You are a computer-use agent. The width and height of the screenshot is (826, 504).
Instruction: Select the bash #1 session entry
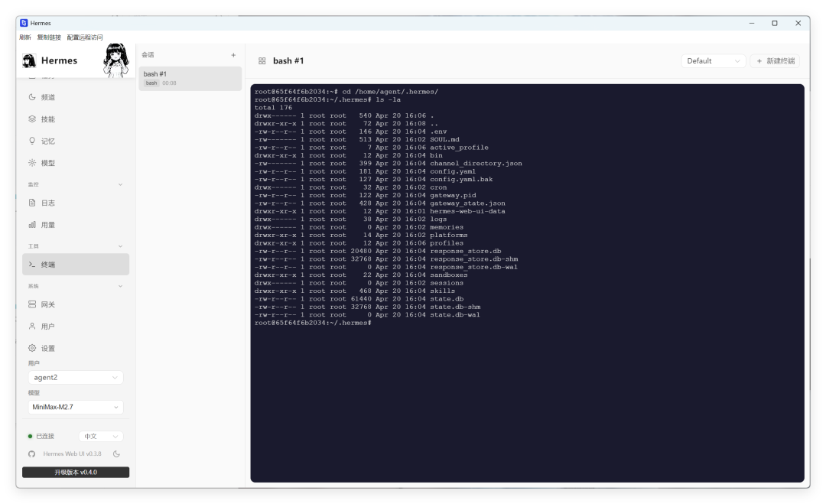(190, 79)
